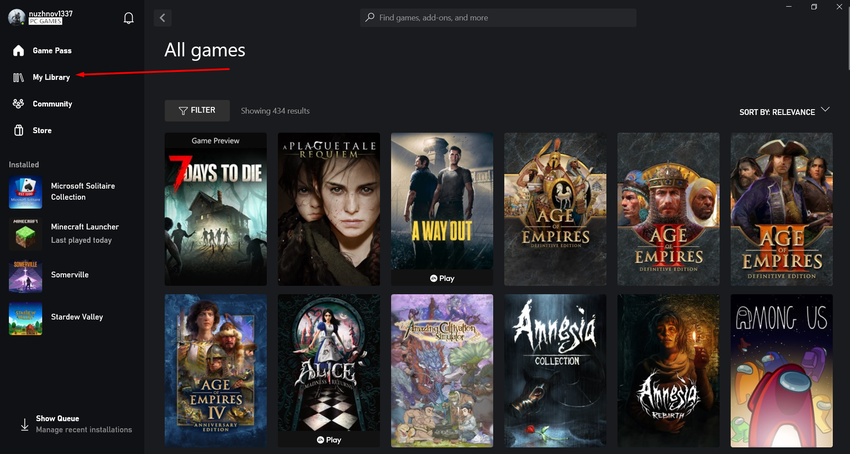Expand the Sort By Relevance dropdown
This screenshot has height=454, width=850.
click(x=784, y=111)
